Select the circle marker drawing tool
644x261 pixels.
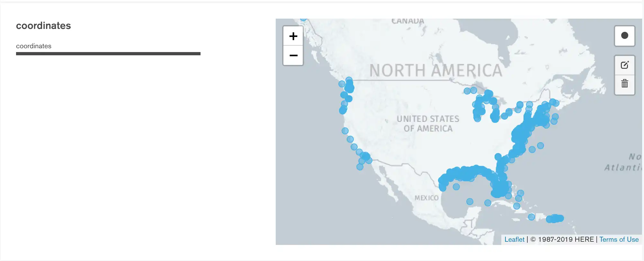(624, 36)
